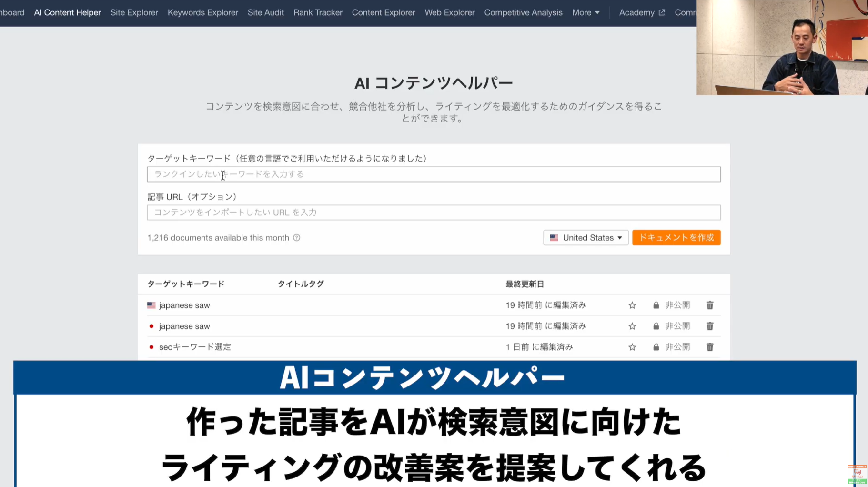Screen dimensions: 868x487
Task: Open first japanese saw document
Action: click(184, 305)
